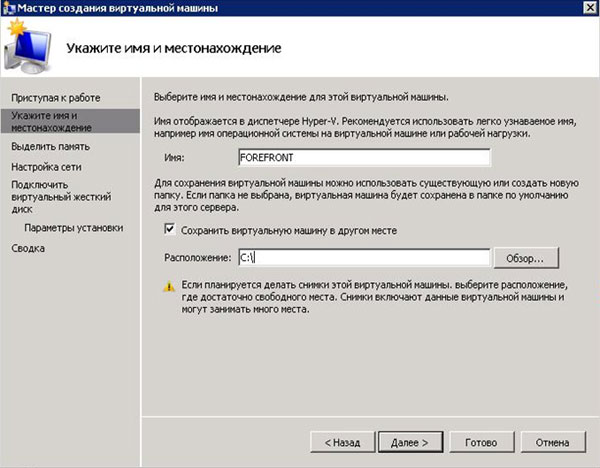Open the 'Сводка' summary step
The image size is (600, 468).
[x=28, y=248]
